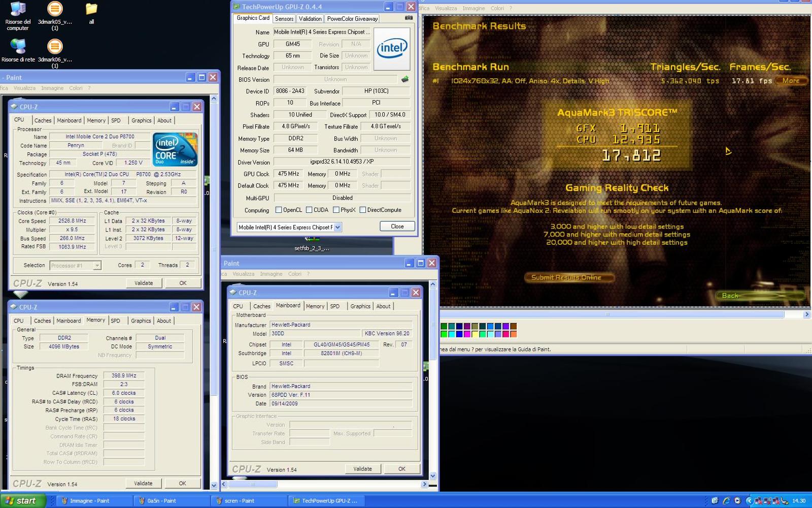Image resolution: width=812 pixels, height=508 pixels.
Task: Pick orange swatch in Paint palette
Action: click(513, 334)
